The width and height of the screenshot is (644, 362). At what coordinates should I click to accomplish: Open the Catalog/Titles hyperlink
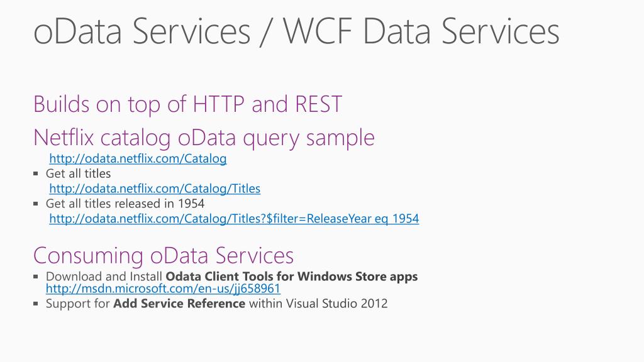click(x=155, y=189)
